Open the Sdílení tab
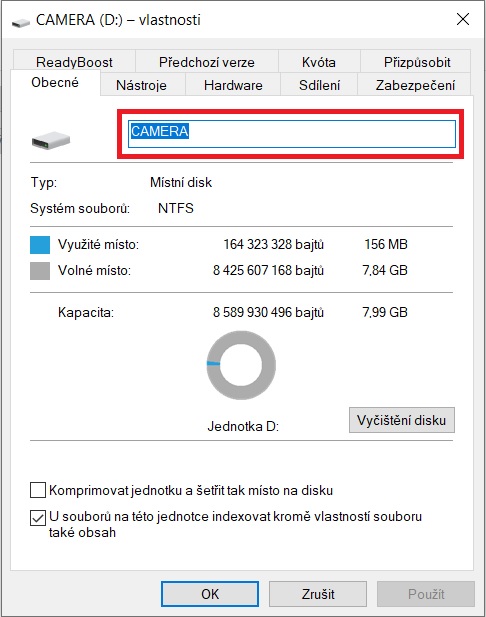Image resolution: width=486 pixels, height=617 pixels. 319,85
